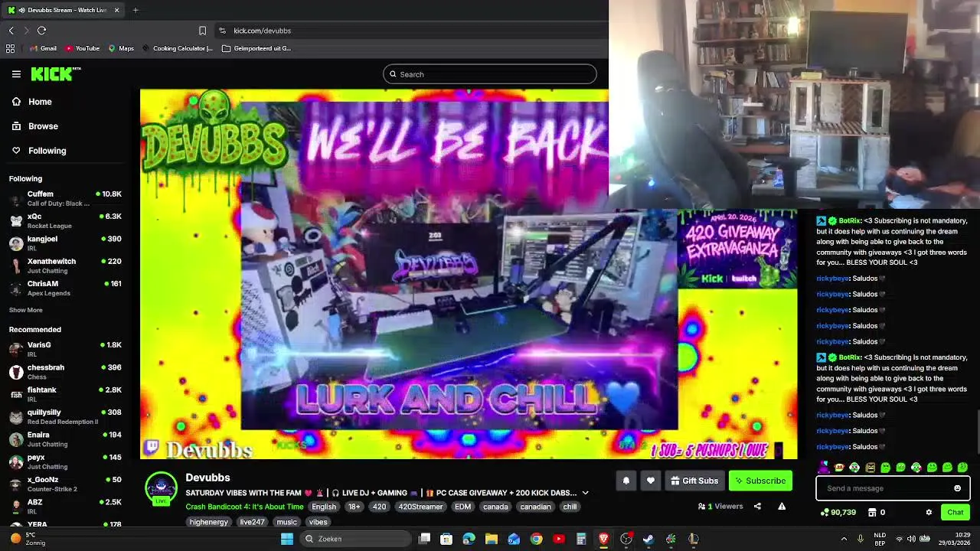Show hidden system tray icons chevron

[x=844, y=539]
